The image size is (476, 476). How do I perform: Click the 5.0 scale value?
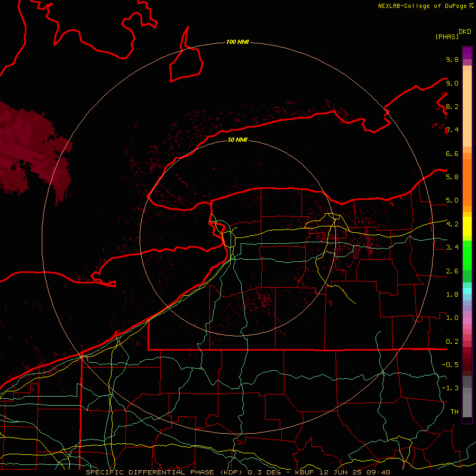[452, 200]
